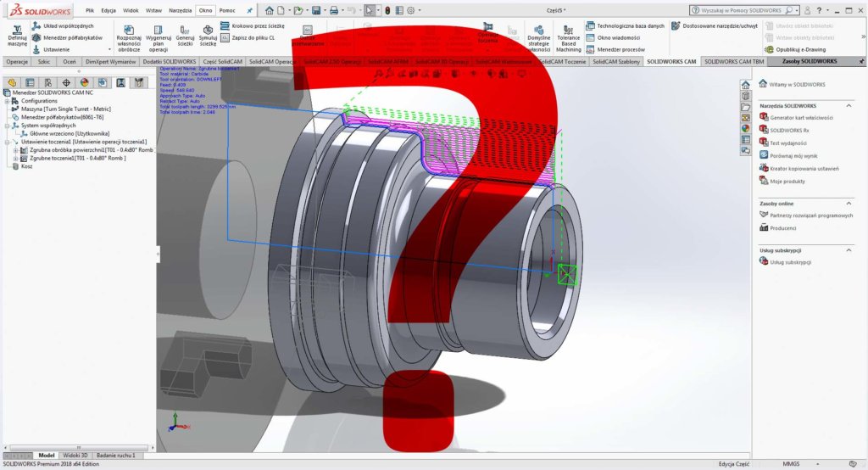The width and height of the screenshot is (868, 470).
Task: Click the Home icon in quick toolbar
Action: point(269,10)
